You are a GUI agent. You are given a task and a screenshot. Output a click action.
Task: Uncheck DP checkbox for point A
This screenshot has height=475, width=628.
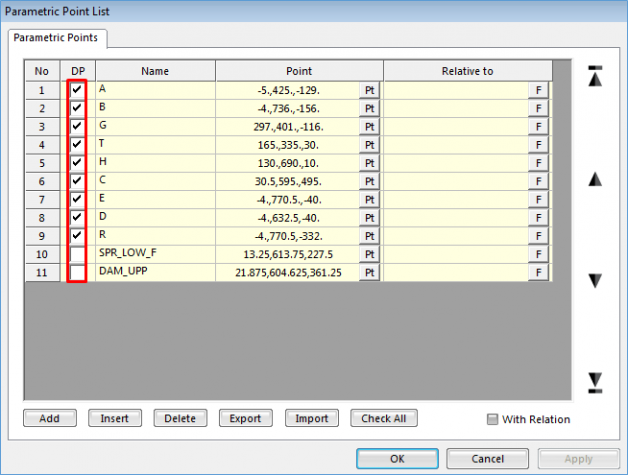pyautogui.click(x=77, y=89)
